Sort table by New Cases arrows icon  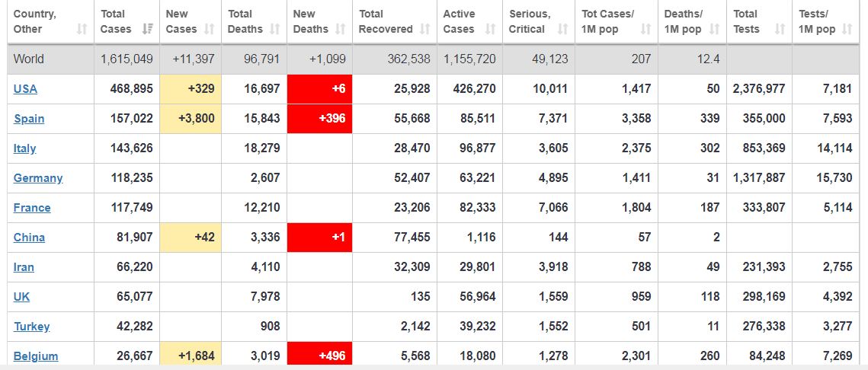pyautogui.click(x=210, y=30)
